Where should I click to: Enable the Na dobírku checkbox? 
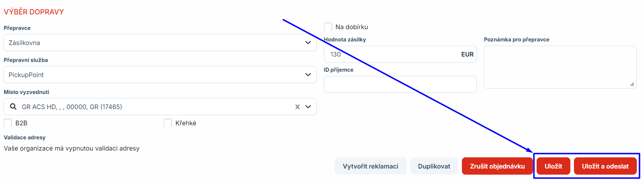pos(328,27)
